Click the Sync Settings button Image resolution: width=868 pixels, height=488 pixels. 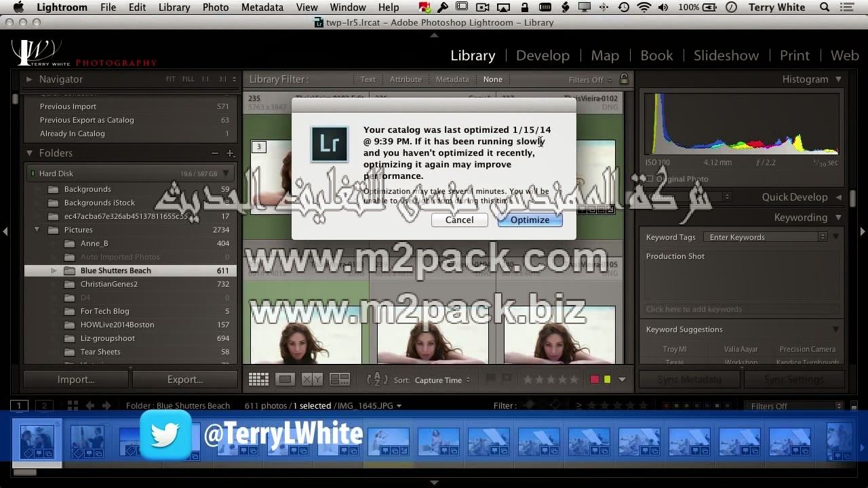tap(793, 380)
